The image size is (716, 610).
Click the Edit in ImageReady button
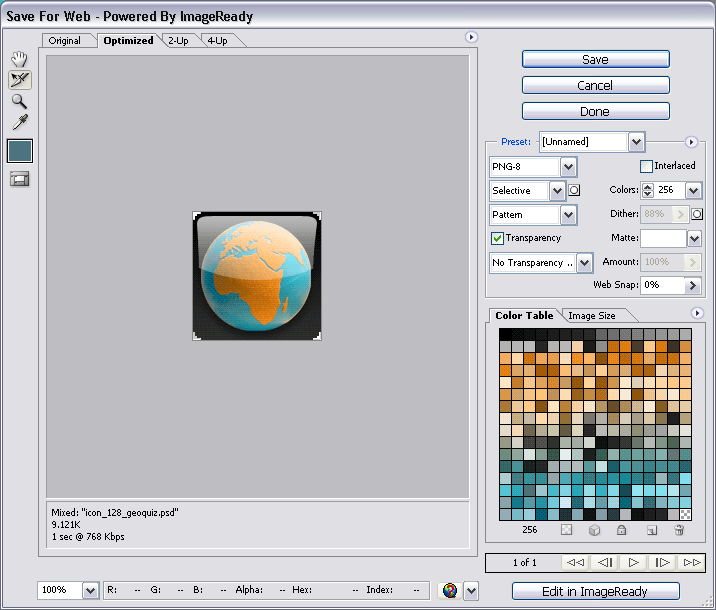coord(596,591)
